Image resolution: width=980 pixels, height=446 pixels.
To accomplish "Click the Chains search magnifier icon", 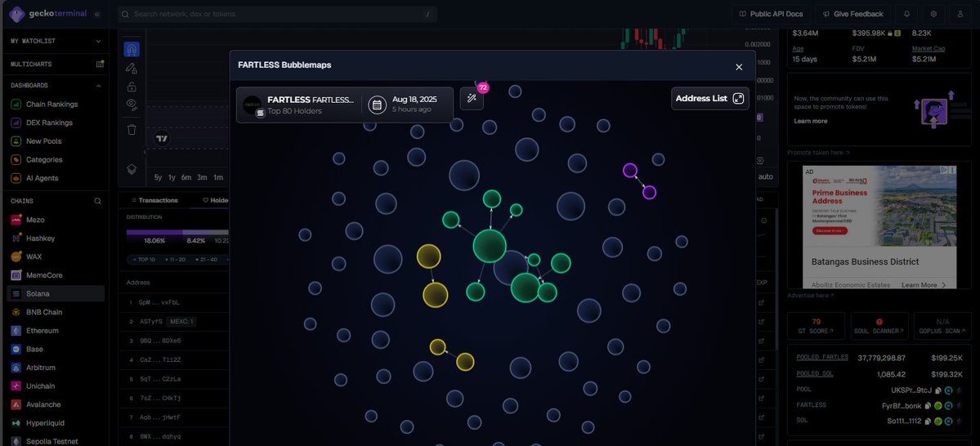I will 97,201.
